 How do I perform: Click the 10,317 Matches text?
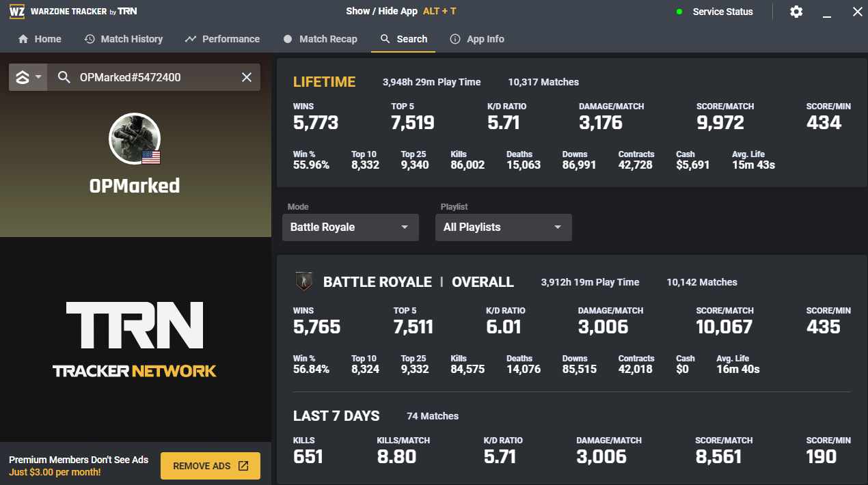pos(543,82)
